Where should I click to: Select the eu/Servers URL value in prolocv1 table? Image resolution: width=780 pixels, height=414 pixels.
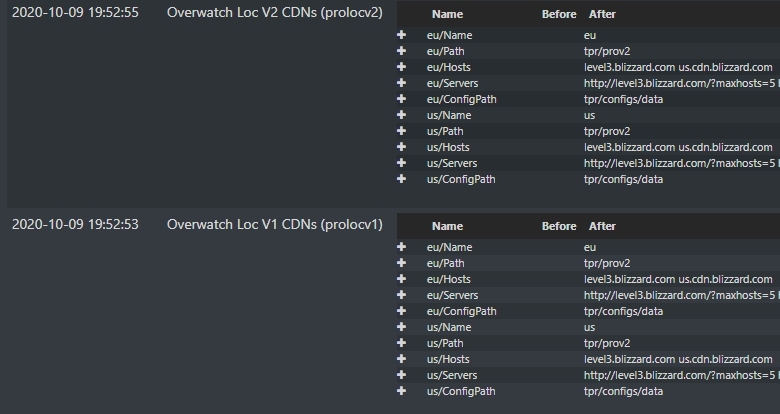click(680, 295)
